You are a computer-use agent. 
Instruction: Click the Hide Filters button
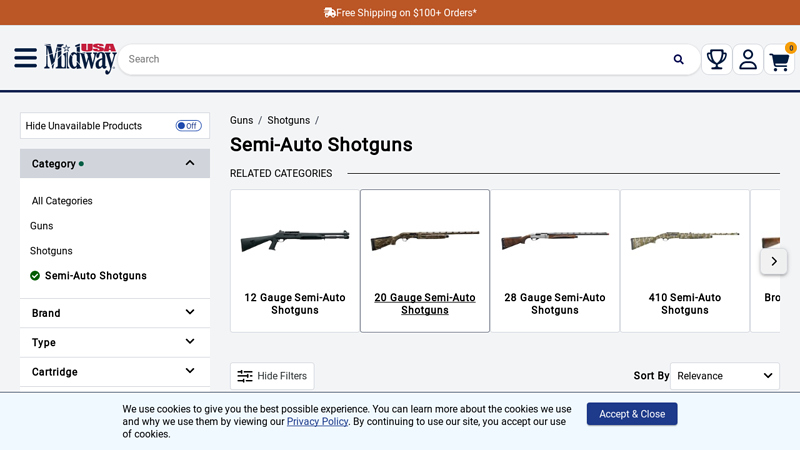point(272,376)
